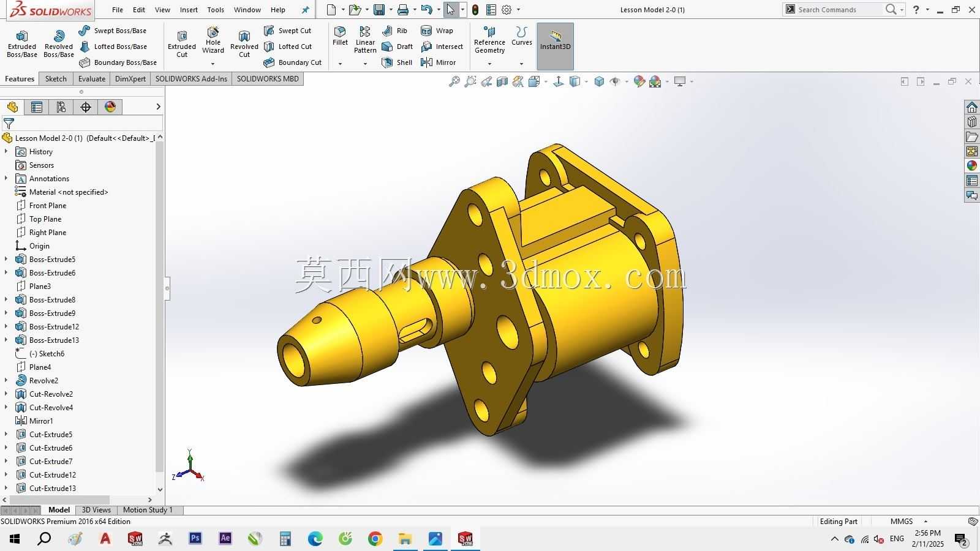Open the MMGS unit system status menu
Screen dimensions: 980x551
[x=908, y=522]
